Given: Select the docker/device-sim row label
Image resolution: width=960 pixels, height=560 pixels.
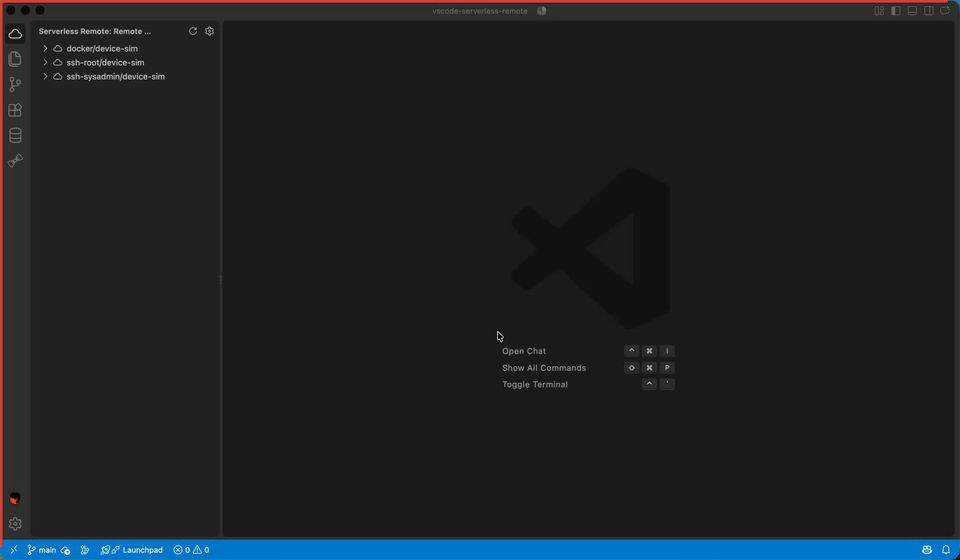Looking at the screenshot, I should point(102,48).
